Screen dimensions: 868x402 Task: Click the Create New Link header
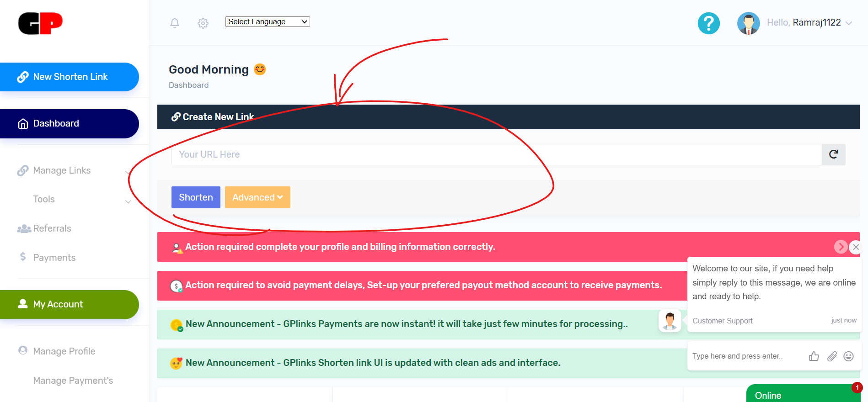(x=509, y=117)
